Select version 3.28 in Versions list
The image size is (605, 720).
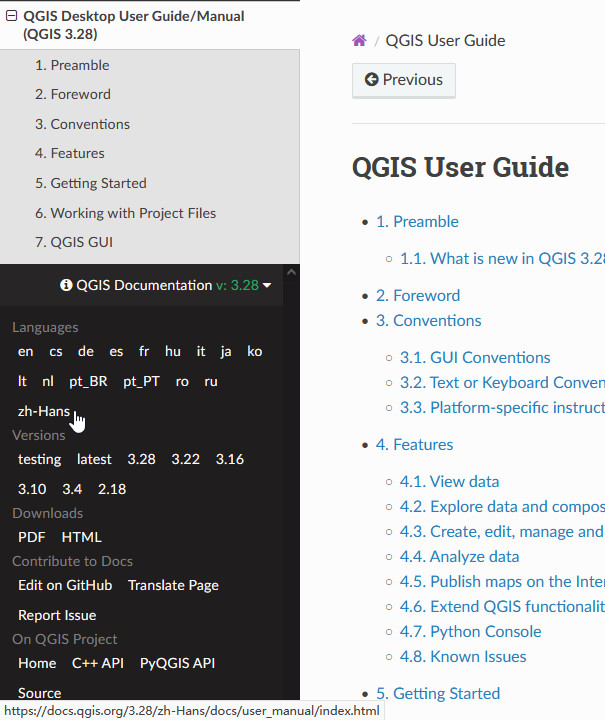[x=141, y=460]
